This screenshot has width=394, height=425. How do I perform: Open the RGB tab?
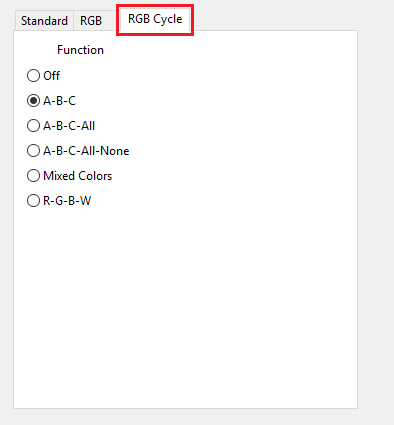[x=91, y=21]
